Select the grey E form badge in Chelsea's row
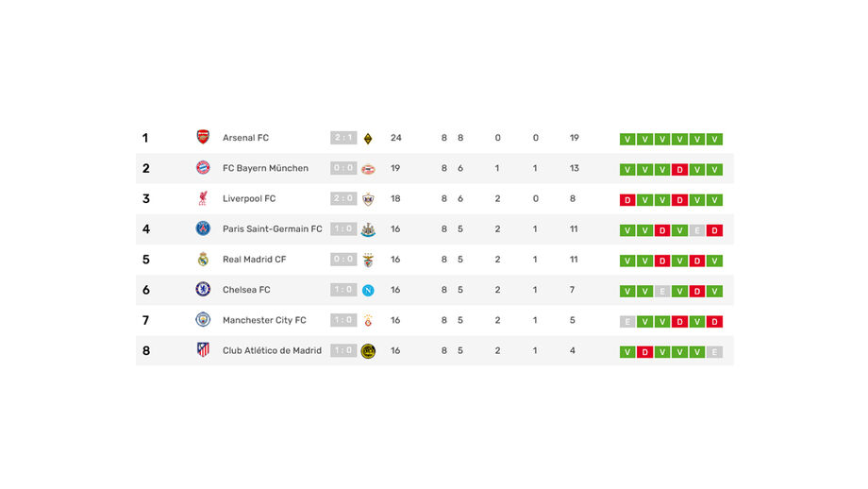 [x=662, y=292]
